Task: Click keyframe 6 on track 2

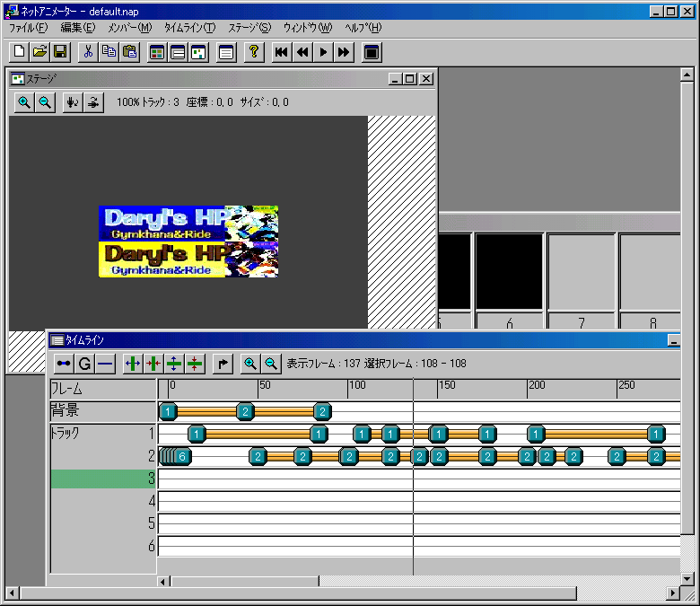Action: [x=180, y=457]
